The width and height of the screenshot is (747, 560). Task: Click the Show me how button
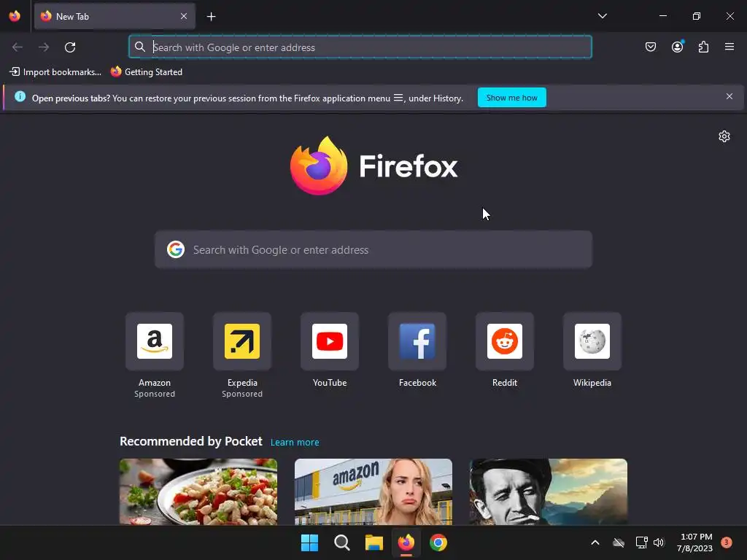tap(511, 98)
